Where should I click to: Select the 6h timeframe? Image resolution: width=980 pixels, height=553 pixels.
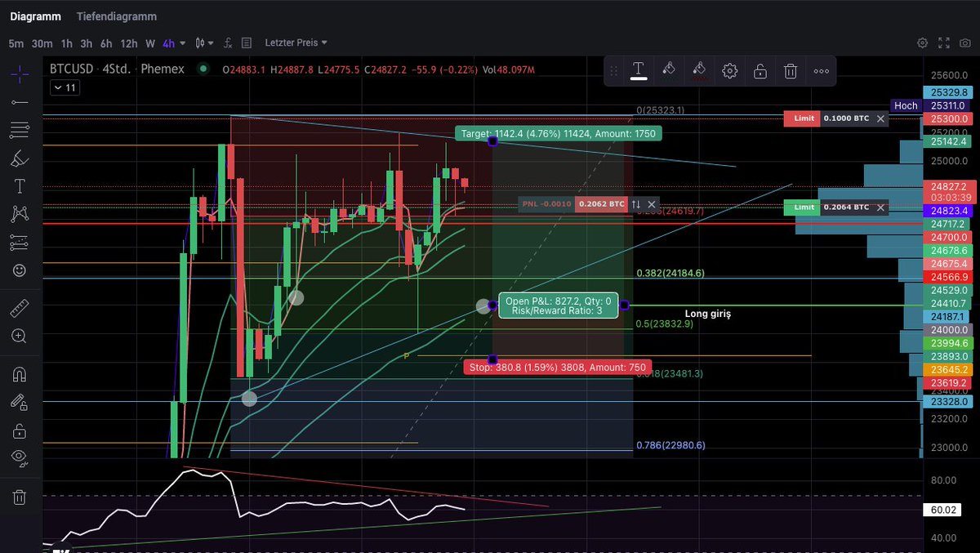click(x=106, y=42)
